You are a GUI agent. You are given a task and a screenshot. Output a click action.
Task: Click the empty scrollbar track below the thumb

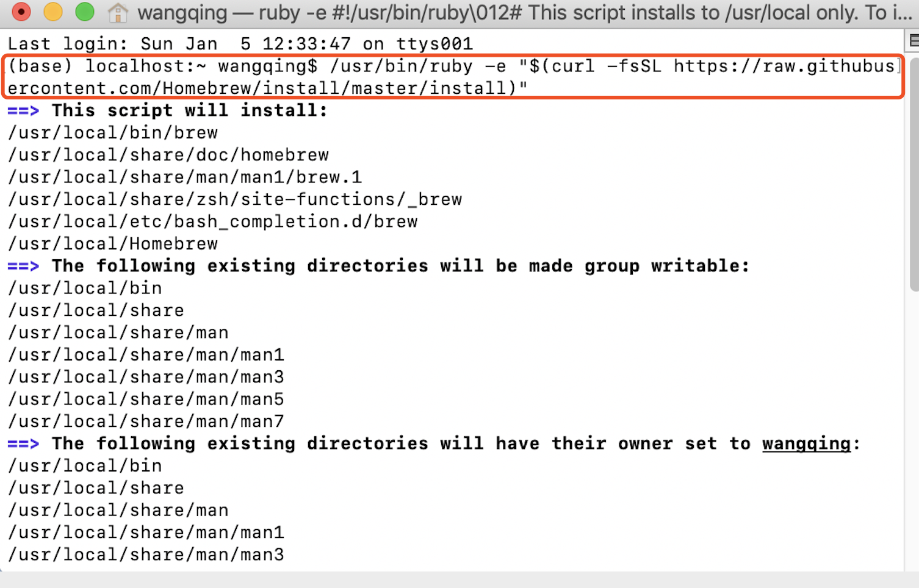click(x=913, y=427)
